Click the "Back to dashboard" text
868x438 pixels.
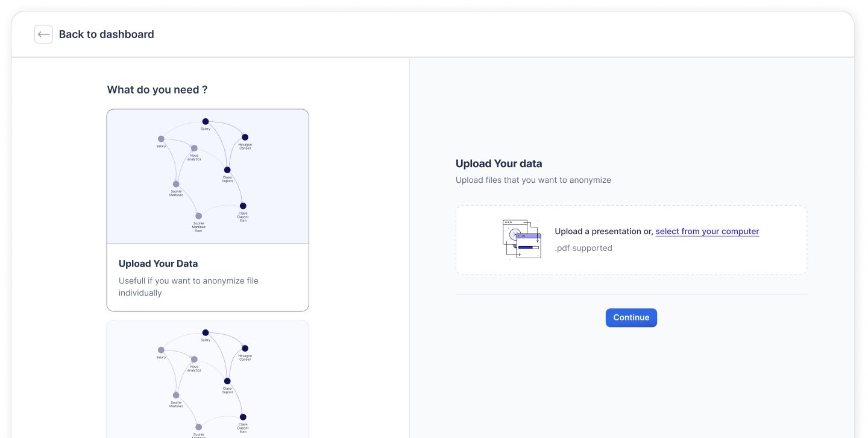tap(106, 34)
